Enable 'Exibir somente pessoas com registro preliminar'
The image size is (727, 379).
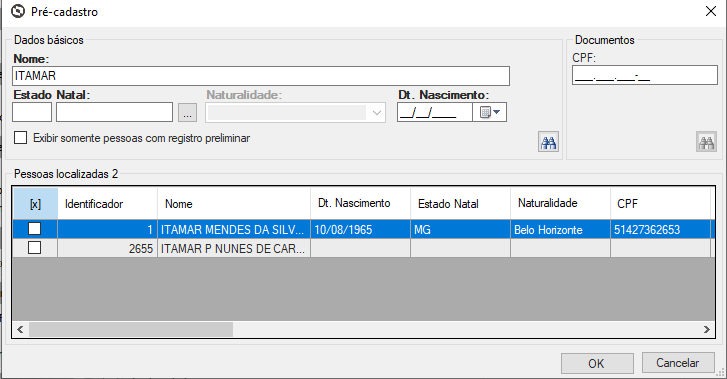[20, 138]
